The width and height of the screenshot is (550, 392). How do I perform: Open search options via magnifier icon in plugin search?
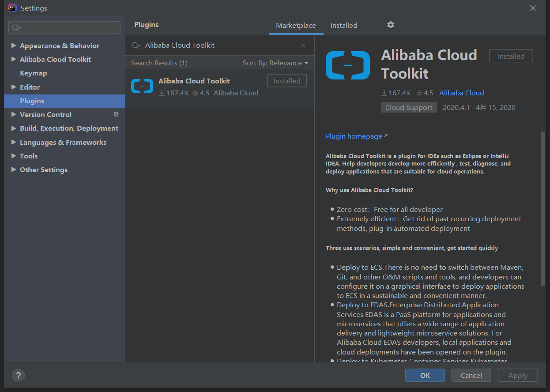click(136, 45)
